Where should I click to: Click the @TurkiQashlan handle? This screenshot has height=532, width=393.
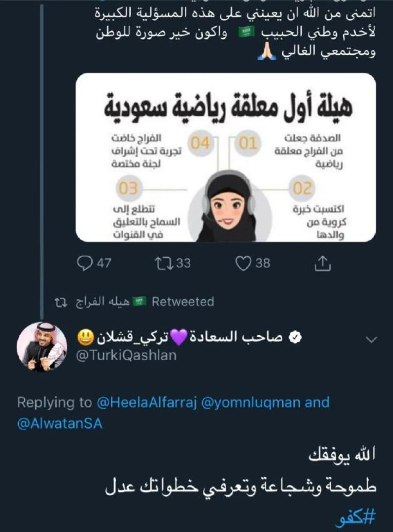coord(126,355)
